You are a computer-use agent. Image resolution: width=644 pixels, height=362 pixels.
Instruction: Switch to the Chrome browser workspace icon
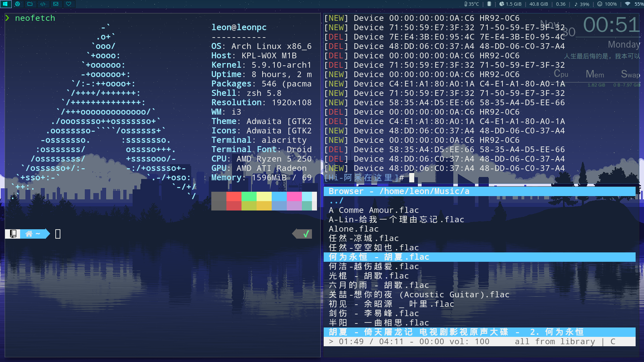point(18,4)
